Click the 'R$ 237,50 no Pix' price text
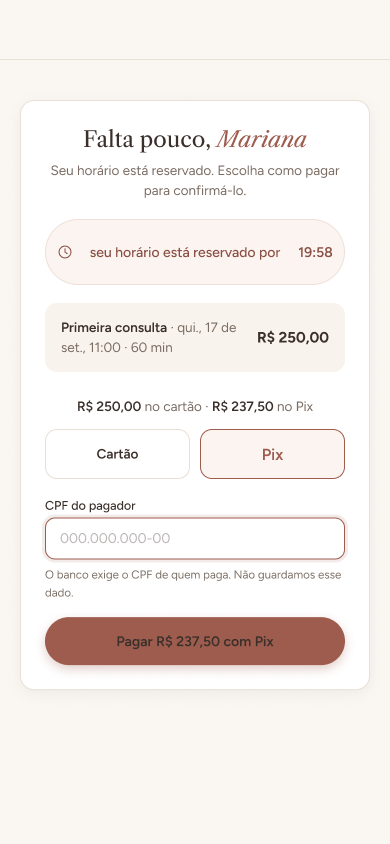390x844 pixels. [x=263, y=406]
